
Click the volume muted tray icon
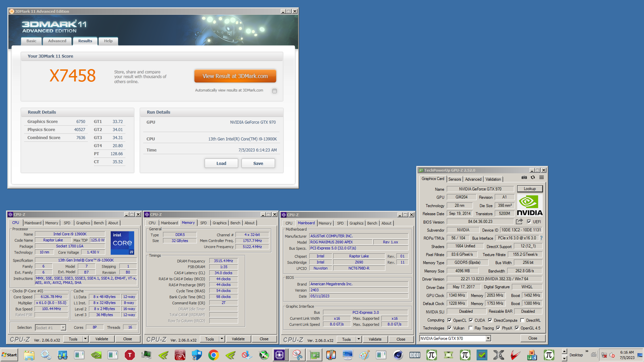[x=612, y=355]
